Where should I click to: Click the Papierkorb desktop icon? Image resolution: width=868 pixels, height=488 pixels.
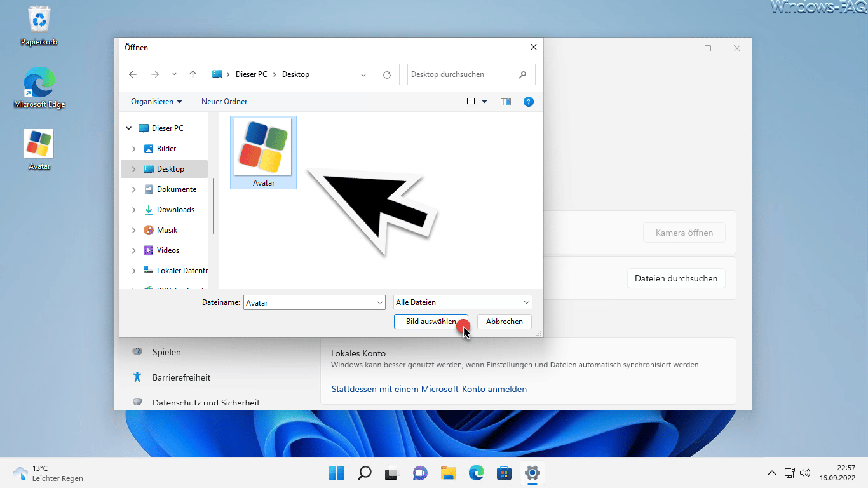(39, 27)
